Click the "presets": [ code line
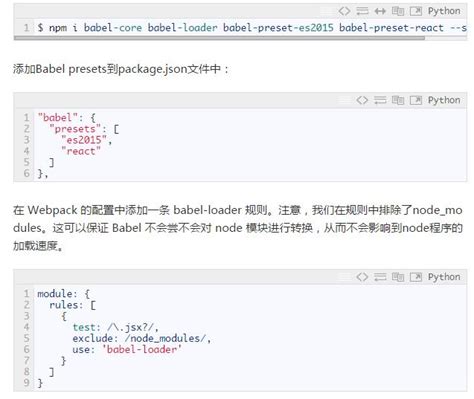Viewport: 474px width, 399px height. point(84,129)
